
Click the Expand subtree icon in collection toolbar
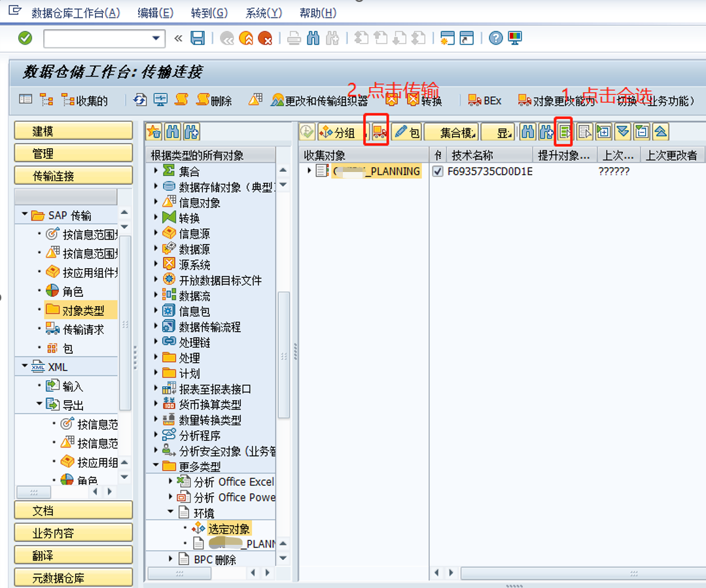click(604, 132)
